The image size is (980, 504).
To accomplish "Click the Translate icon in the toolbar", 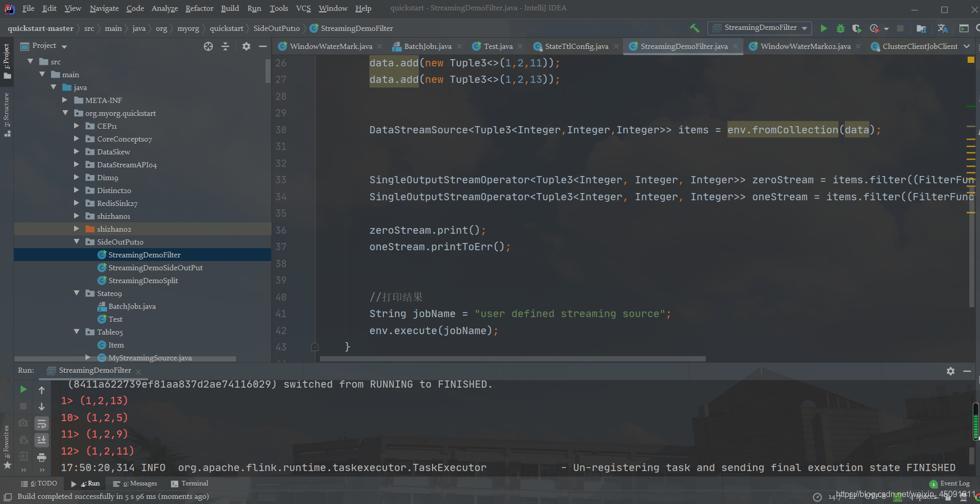I will 942,28.
